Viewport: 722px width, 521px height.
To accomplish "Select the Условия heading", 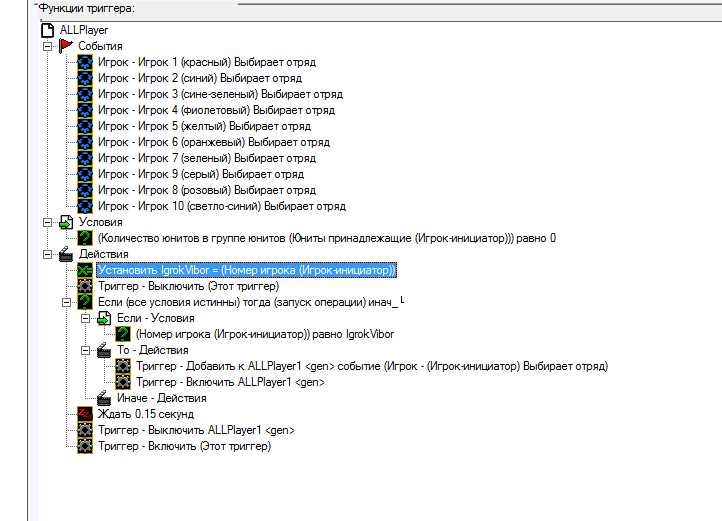I will pos(100,222).
